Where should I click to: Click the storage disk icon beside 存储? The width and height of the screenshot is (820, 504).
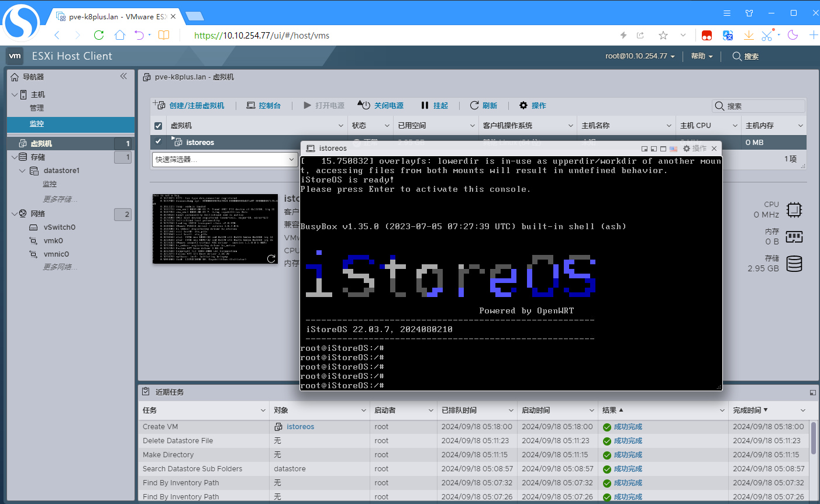click(794, 264)
